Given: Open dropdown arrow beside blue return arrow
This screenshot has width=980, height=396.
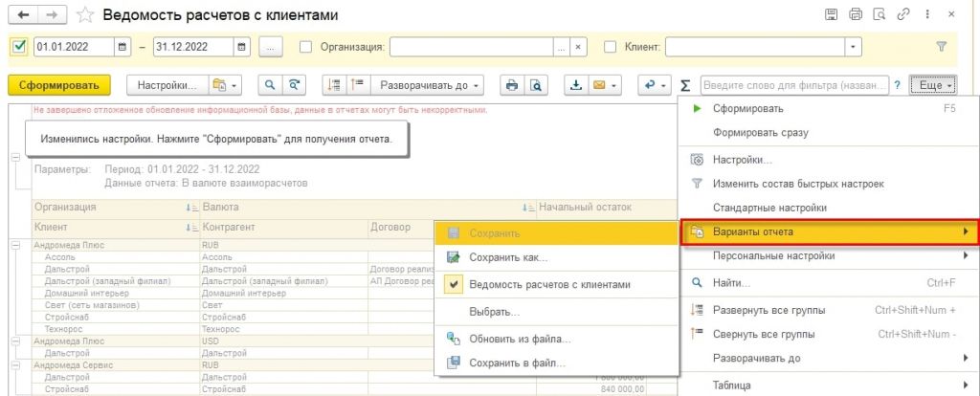Looking at the screenshot, I should (x=664, y=85).
